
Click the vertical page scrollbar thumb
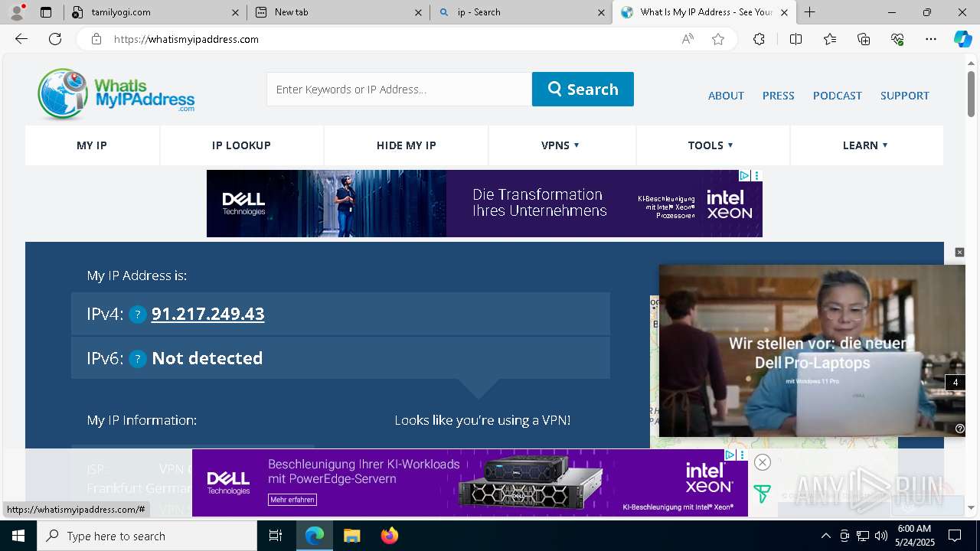971,93
